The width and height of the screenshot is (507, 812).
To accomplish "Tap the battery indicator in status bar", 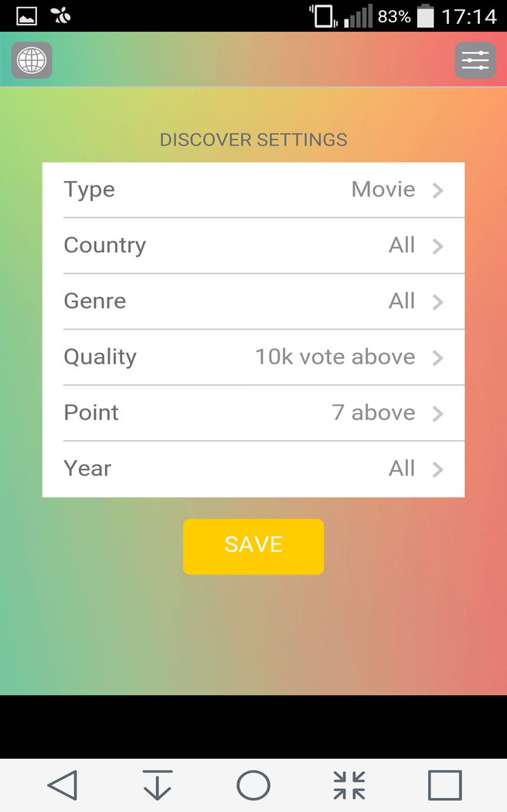I will click(x=426, y=16).
